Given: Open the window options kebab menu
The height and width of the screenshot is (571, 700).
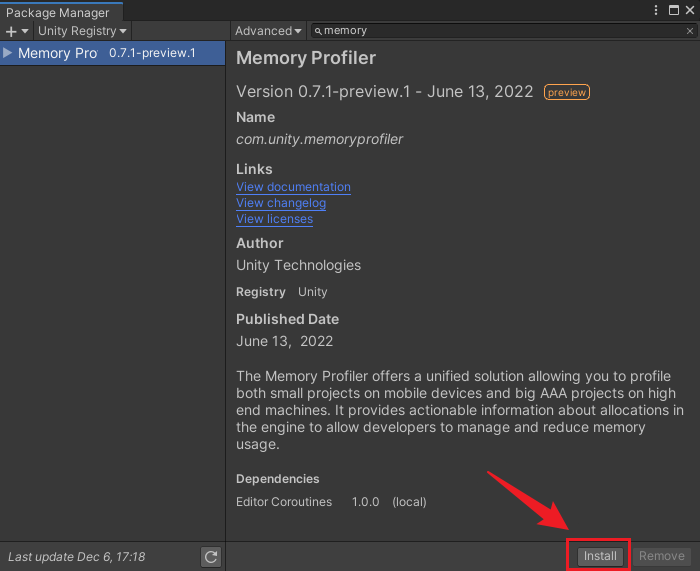Looking at the screenshot, I should tap(655, 10).
